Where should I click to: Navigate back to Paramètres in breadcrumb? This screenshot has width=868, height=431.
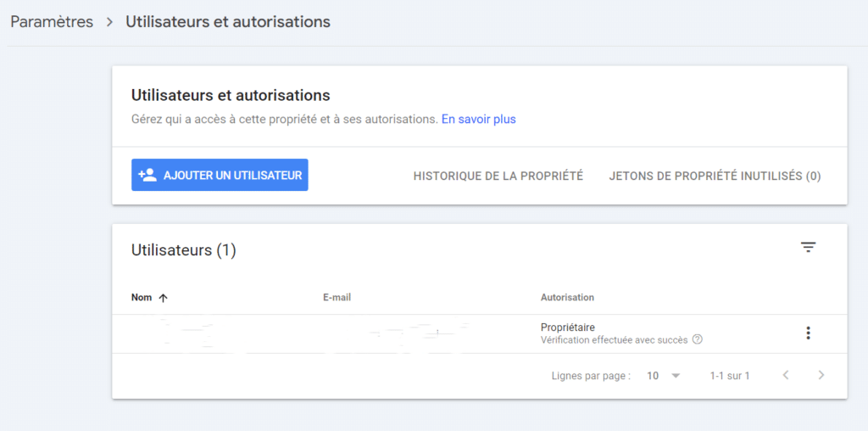click(x=52, y=22)
